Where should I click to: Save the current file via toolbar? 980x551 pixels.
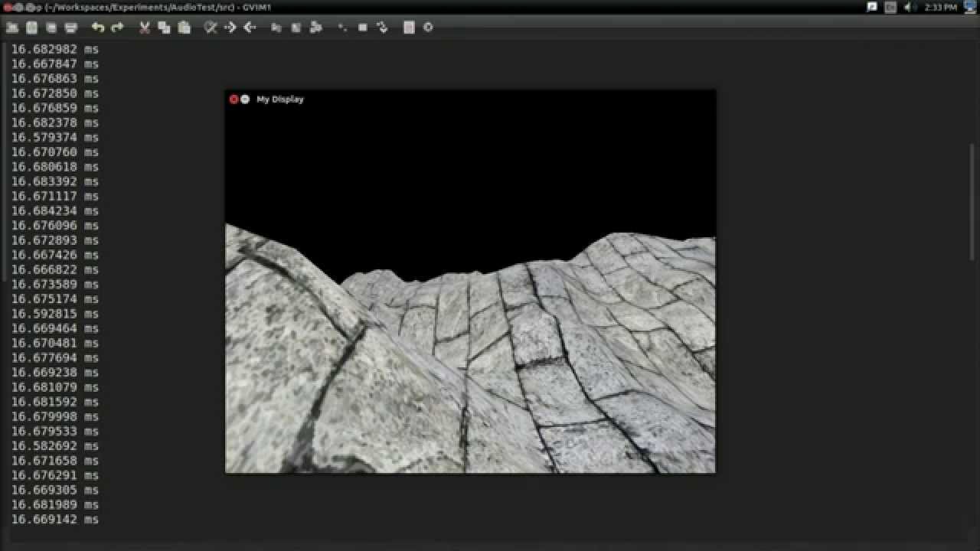pyautogui.click(x=31, y=28)
